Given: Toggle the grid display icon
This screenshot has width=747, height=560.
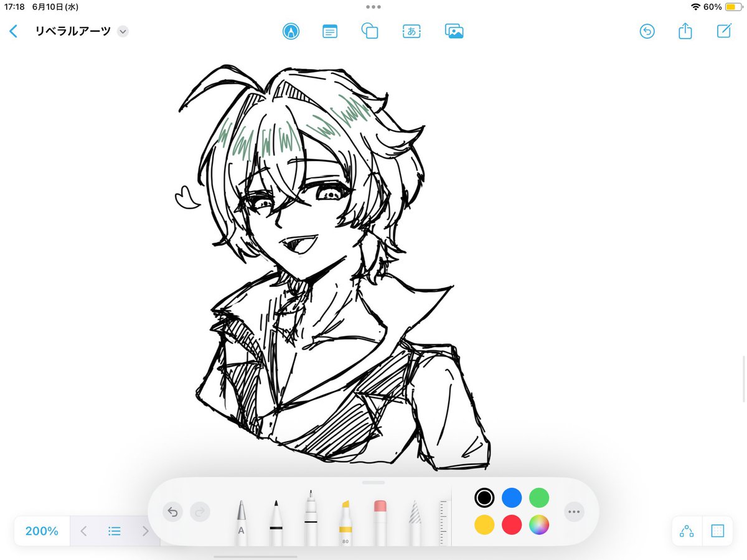Looking at the screenshot, I should [718, 531].
